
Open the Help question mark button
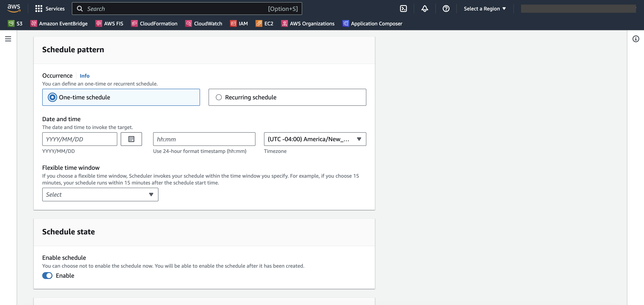[x=446, y=9]
